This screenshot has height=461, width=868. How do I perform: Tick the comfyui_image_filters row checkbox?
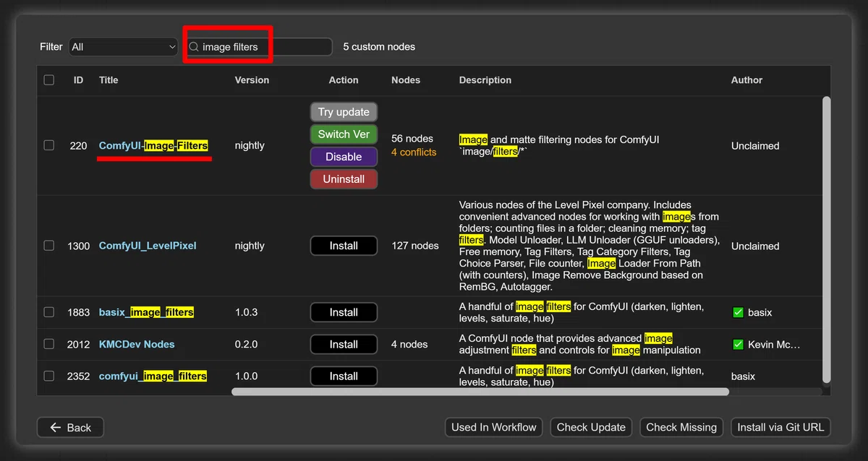49,376
